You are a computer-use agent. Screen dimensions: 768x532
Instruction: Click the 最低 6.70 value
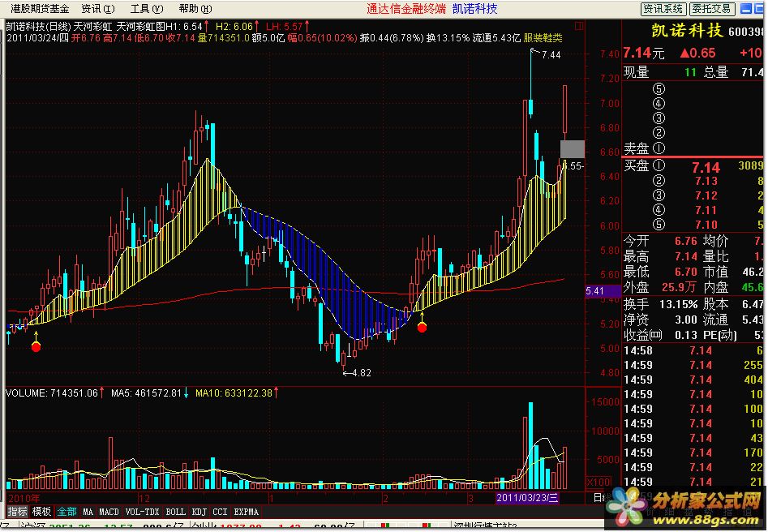(x=686, y=272)
